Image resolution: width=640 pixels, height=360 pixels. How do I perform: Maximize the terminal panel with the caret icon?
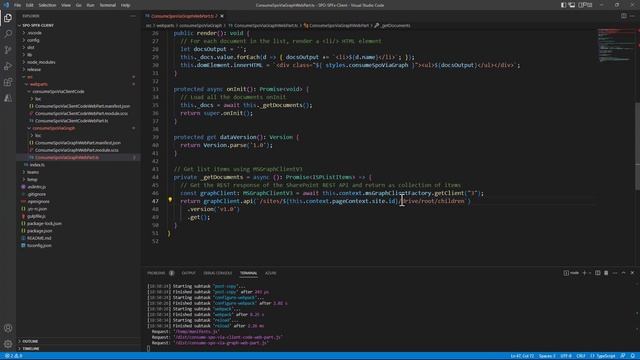(623, 273)
